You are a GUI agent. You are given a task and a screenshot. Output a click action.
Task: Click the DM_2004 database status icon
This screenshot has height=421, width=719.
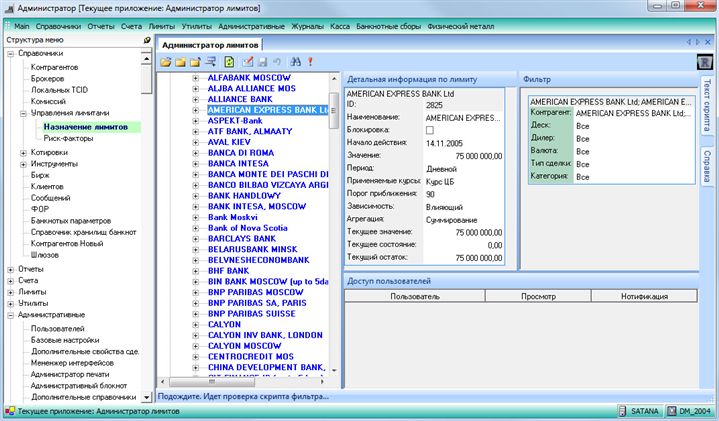tap(672, 411)
